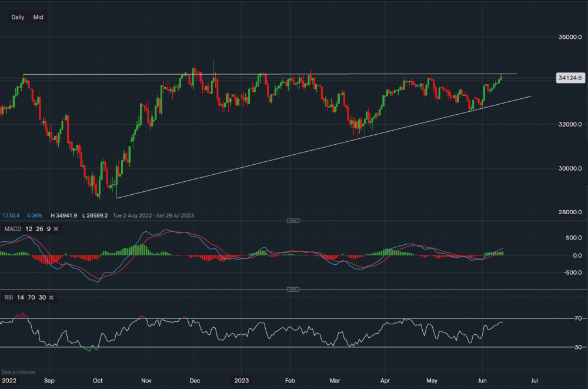Viewport: 588px width, 389px height.
Task: Close the RSI indicator using its X icon
Action: [x=51, y=298]
